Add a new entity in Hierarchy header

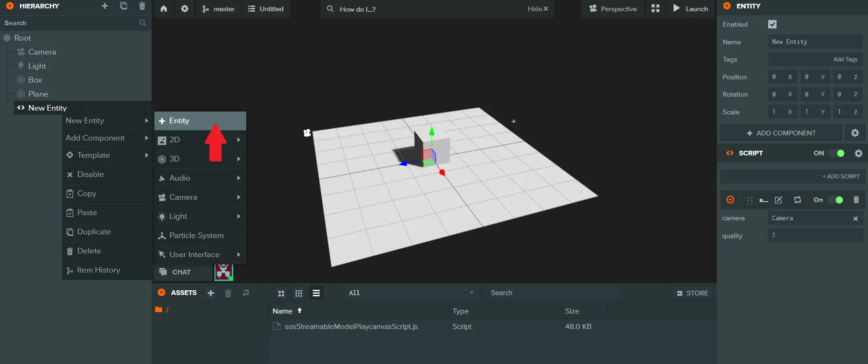pos(105,6)
